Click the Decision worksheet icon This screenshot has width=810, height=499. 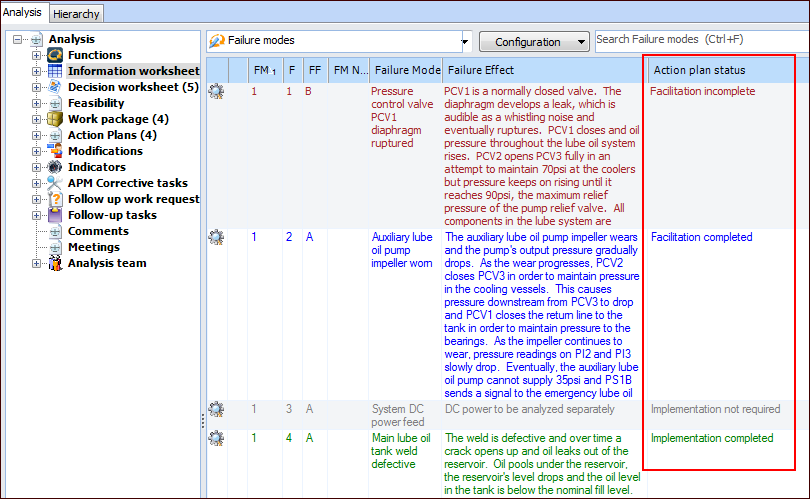click(x=55, y=87)
